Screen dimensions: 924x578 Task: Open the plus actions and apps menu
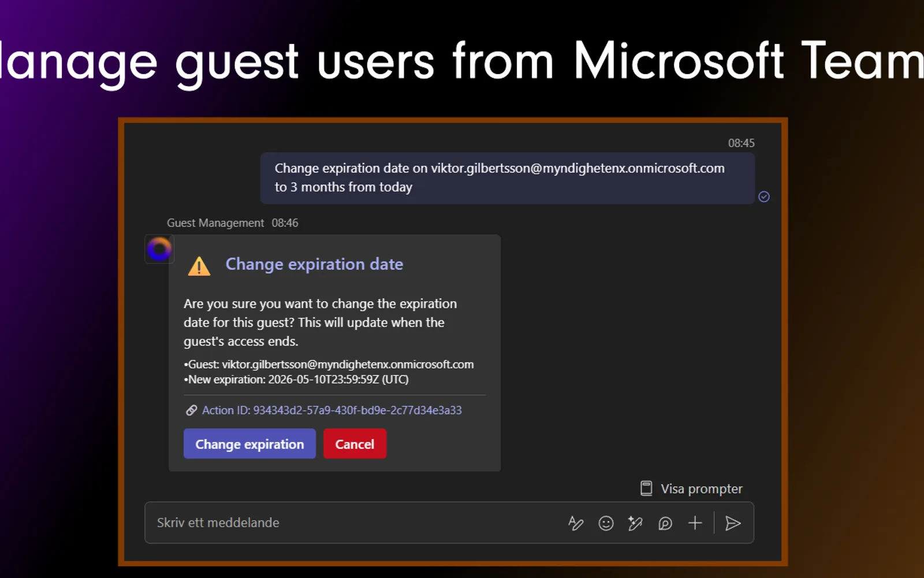pyautogui.click(x=695, y=523)
